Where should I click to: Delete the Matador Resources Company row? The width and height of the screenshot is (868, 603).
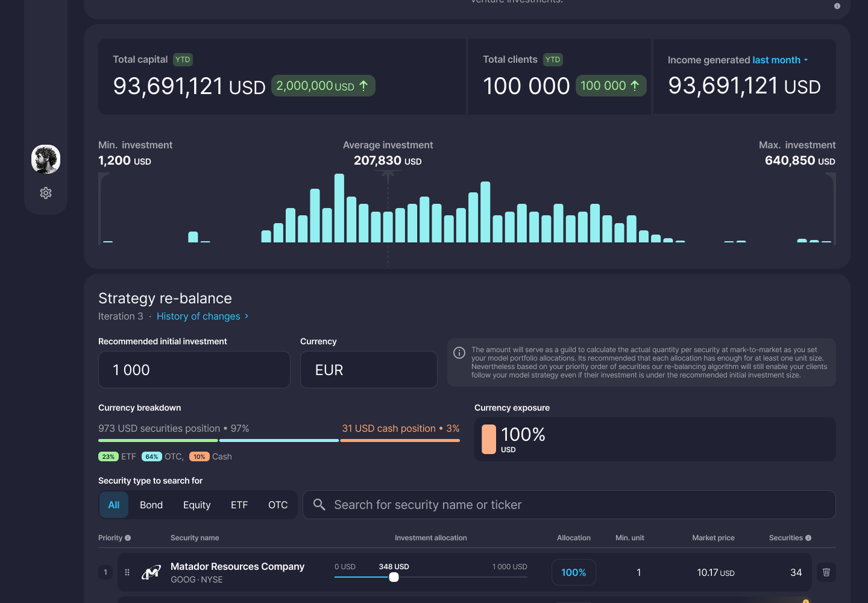point(826,572)
